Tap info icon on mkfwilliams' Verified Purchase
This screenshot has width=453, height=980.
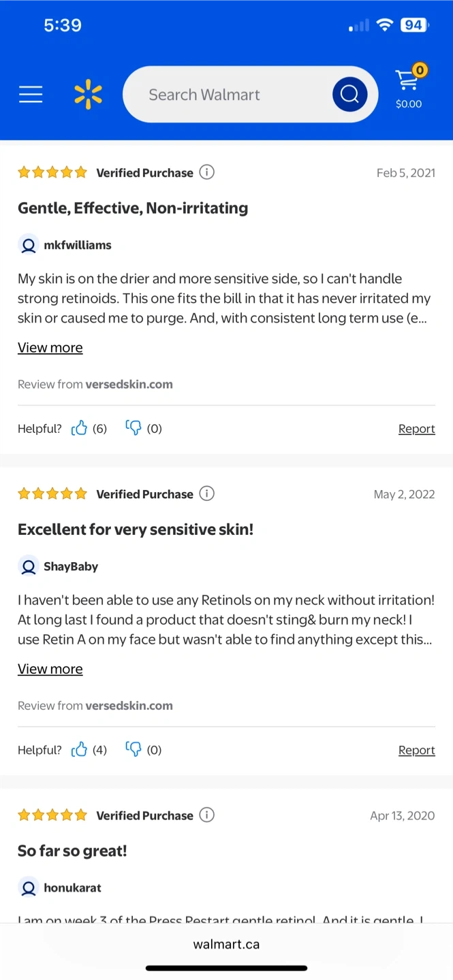coord(206,172)
